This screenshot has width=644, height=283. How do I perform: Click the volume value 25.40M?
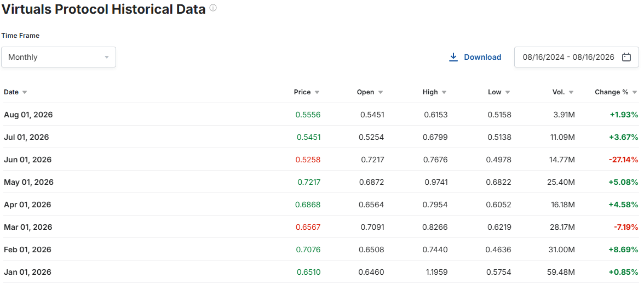pyautogui.click(x=561, y=182)
